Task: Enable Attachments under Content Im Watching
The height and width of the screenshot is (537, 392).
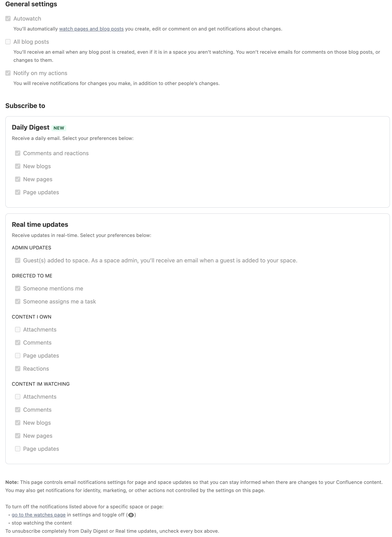Action: pyautogui.click(x=18, y=397)
